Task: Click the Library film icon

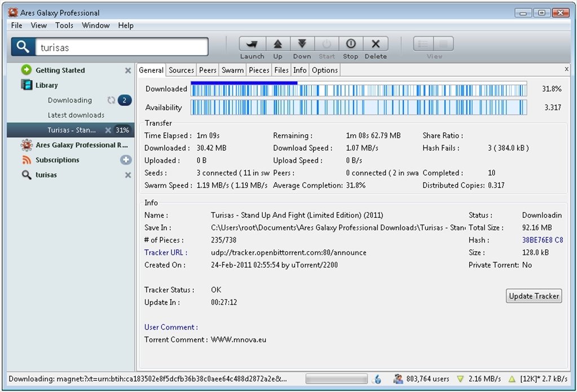Action: point(27,85)
